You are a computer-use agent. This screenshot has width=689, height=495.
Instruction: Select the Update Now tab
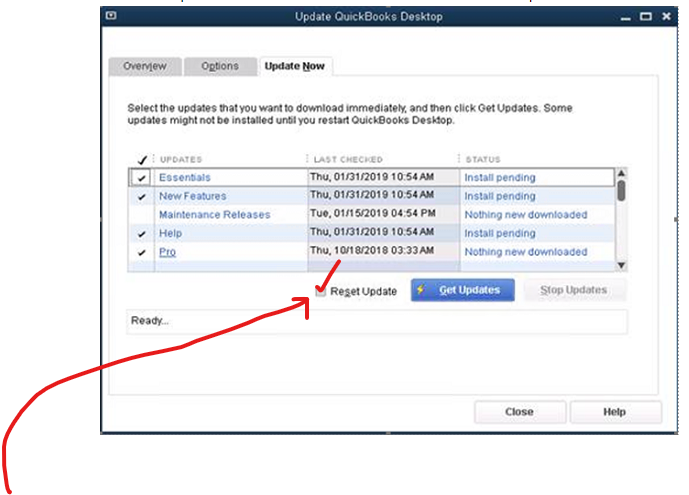[295, 66]
